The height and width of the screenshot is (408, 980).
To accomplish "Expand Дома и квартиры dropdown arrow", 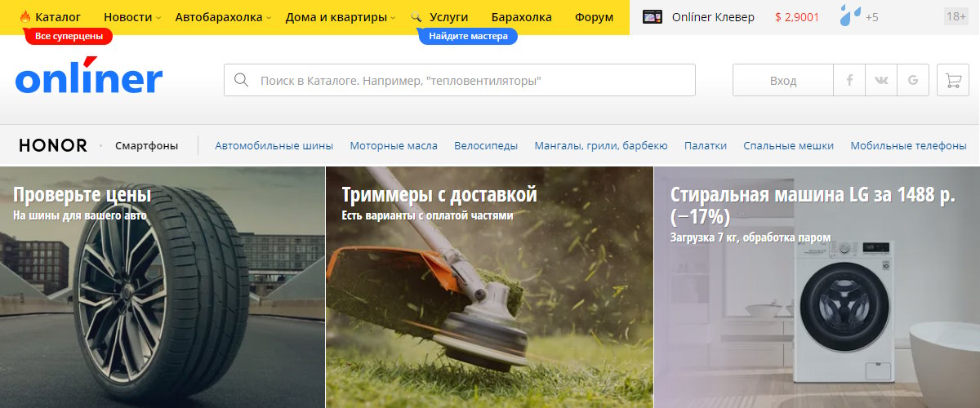I will [x=394, y=18].
